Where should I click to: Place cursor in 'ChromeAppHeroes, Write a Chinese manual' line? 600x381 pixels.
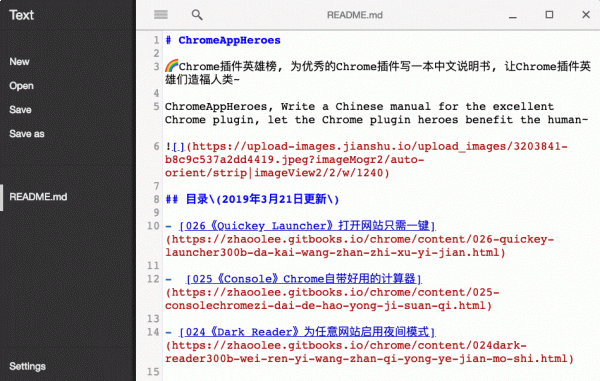[x=359, y=106]
